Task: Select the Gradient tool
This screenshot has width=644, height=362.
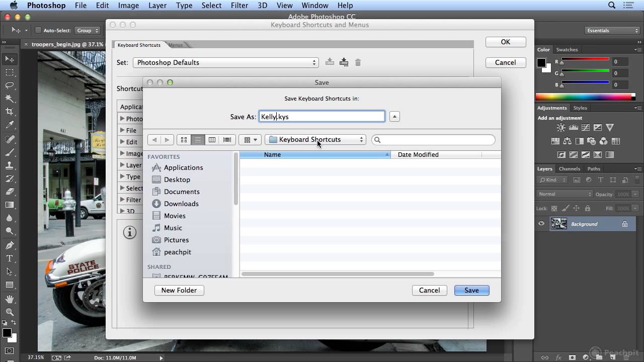Action: (10, 205)
